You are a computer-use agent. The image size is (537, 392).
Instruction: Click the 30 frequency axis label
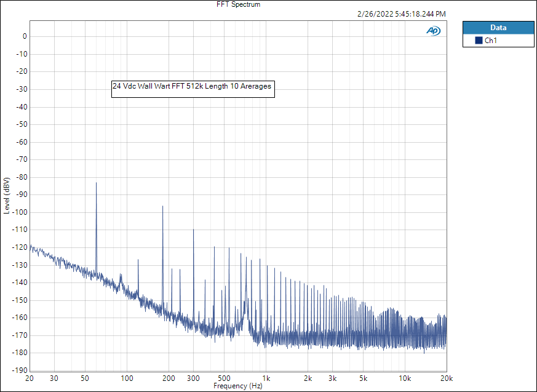[x=54, y=378]
